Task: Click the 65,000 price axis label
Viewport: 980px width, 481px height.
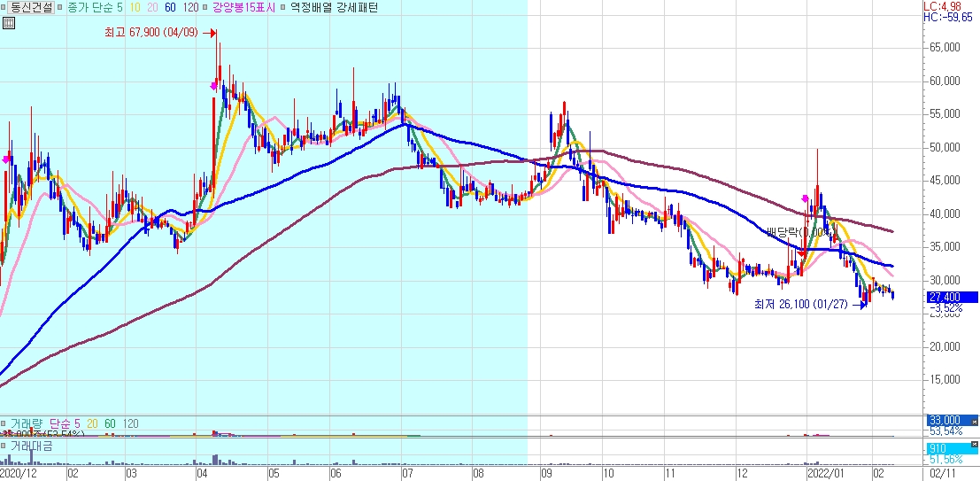Action: [x=946, y=48]
